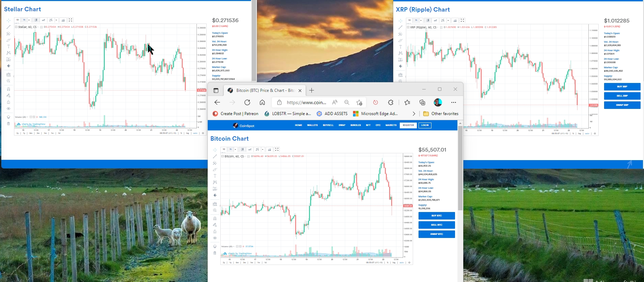This screenshot has height=282, width=644.
Task: Click the Read aloud icon in address bar
Action: pos(335,102)
